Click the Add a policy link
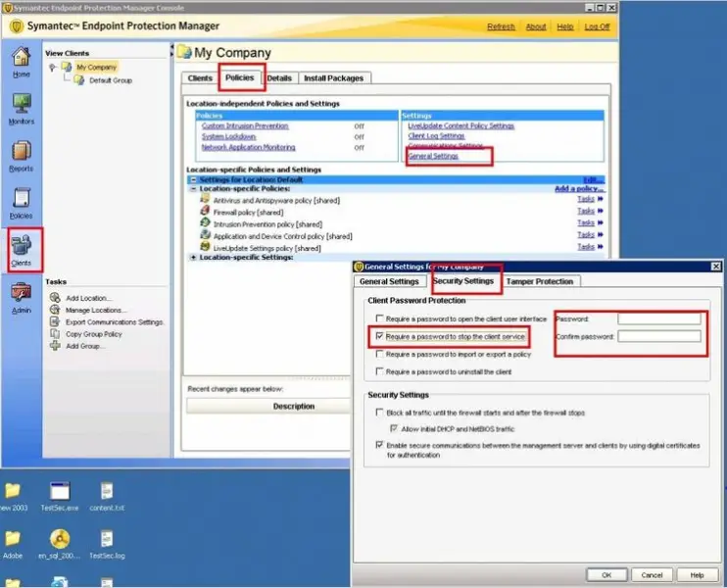This screenshot has height=588, width=727. click(x=579, y=189)
